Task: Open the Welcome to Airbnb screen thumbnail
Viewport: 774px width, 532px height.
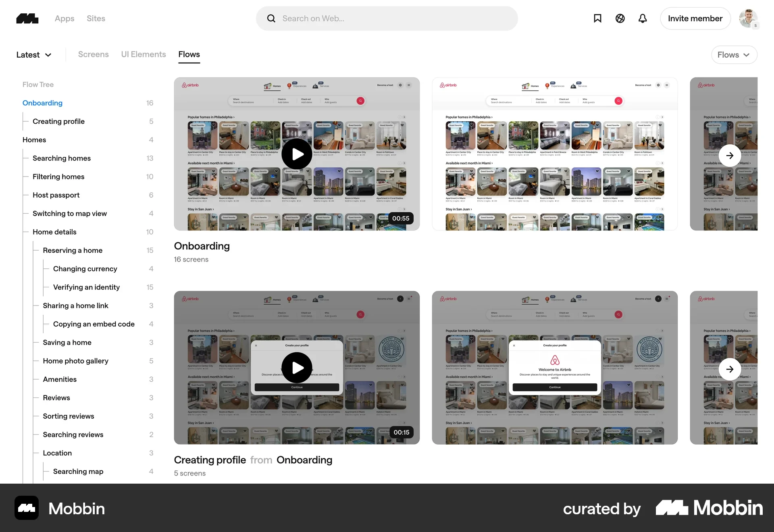Action: tap(555, 368)
